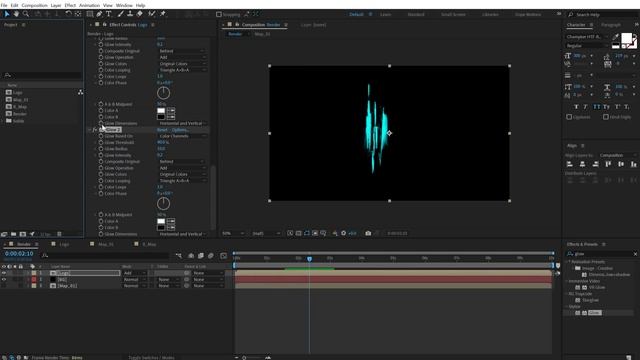
Task: Toggle stopwatch for first Glow Color A
Action: (x=101, y=111)
